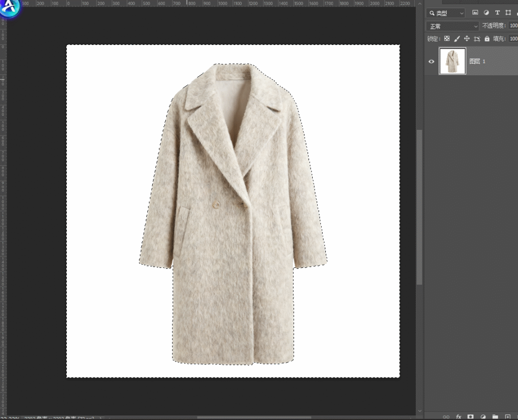Hide 图层 1 using eye icon
This screenshot has height=420, width=518.
[431, 61]
